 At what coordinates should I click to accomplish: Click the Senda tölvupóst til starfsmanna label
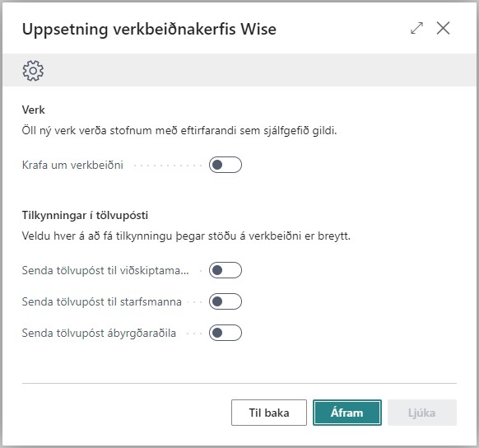tap(102, 302)
